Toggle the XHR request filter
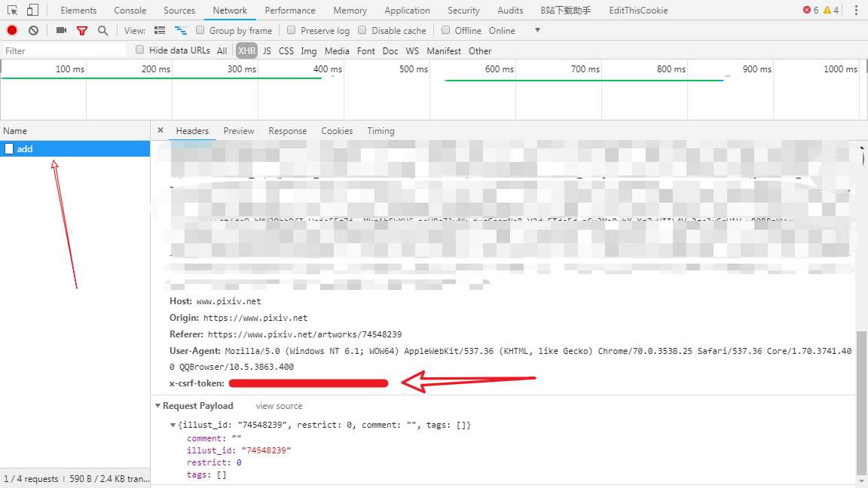Viewport: 868px width, 488px height. click(x=247, y=50)
